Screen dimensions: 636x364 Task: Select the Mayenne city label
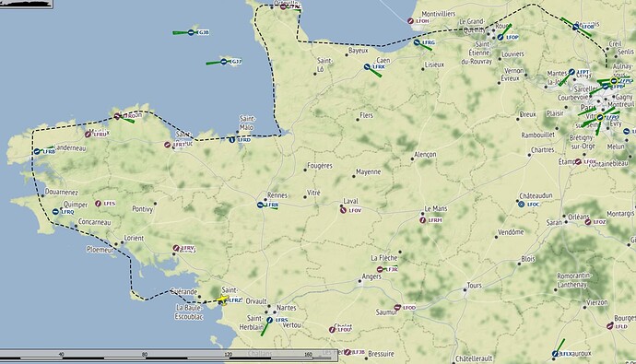tap(369, 172)
